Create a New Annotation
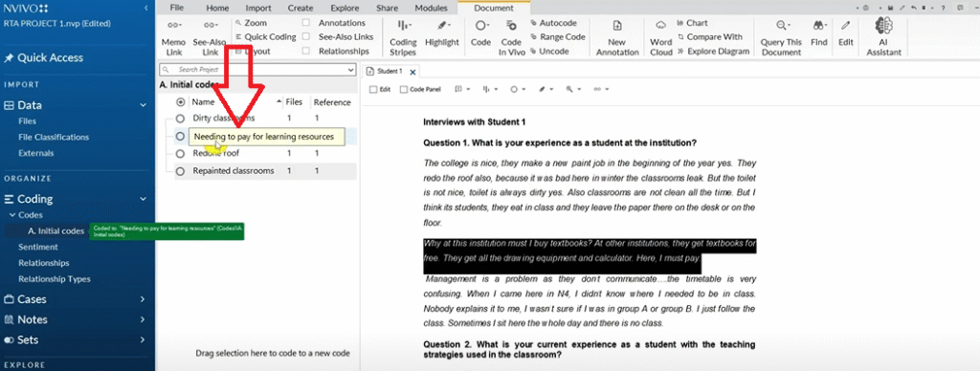The height and width of the screenshot is (371, 980). [617, 37]
